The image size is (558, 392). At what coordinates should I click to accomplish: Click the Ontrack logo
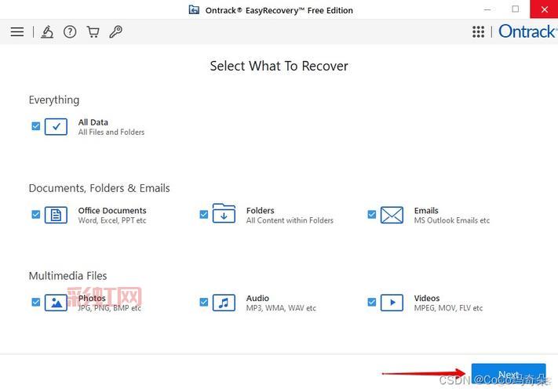[527, 31]
